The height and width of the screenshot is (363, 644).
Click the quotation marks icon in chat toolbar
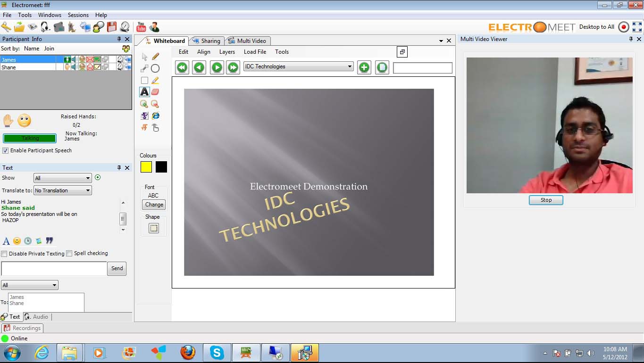click(50, 241)
